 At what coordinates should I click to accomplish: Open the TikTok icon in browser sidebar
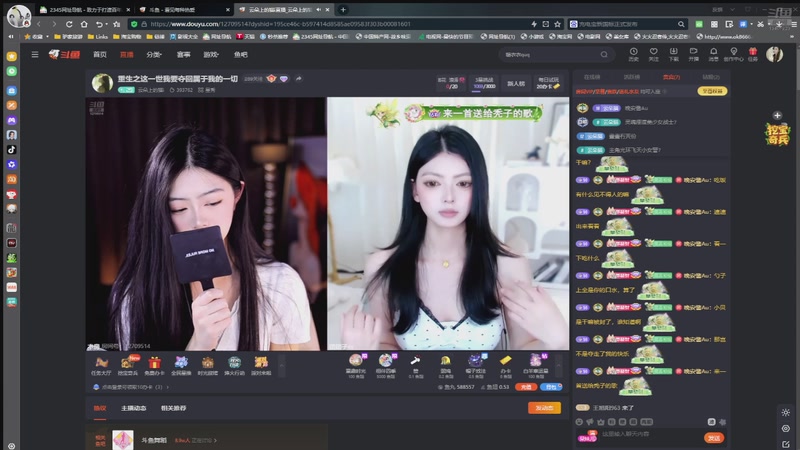[11, 149]
